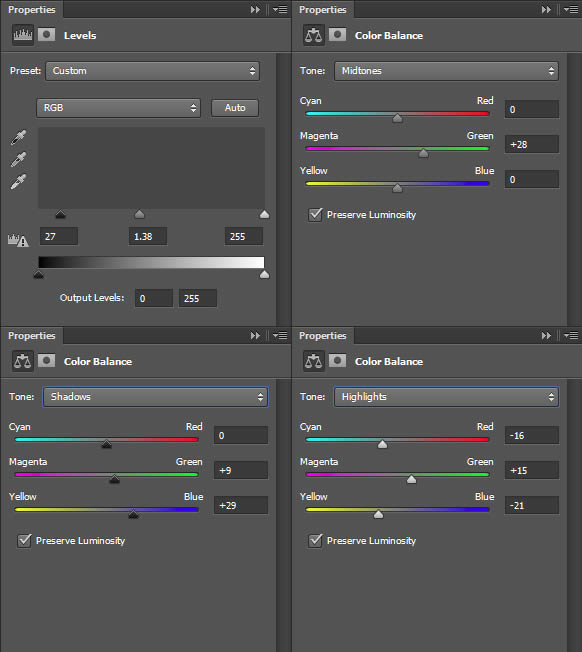Image resolution: width=582 pixels, height=652 pixels.
Task: Toggle Preserve Luminosity in the Highlights panel
Action: click(x=315, y=541)
